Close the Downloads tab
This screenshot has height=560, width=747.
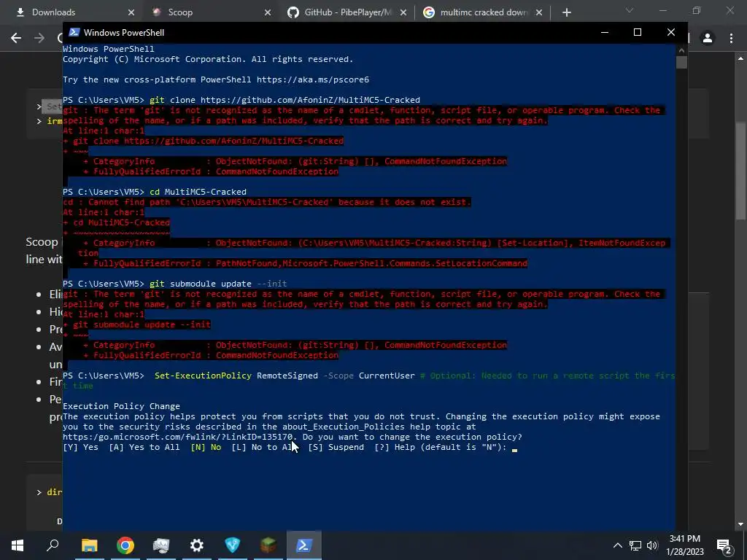coord(131,12)
